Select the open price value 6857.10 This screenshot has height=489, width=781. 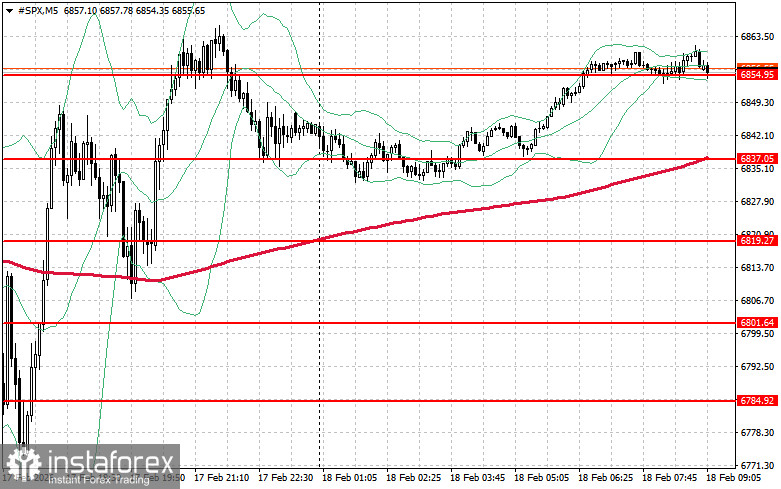80,10
